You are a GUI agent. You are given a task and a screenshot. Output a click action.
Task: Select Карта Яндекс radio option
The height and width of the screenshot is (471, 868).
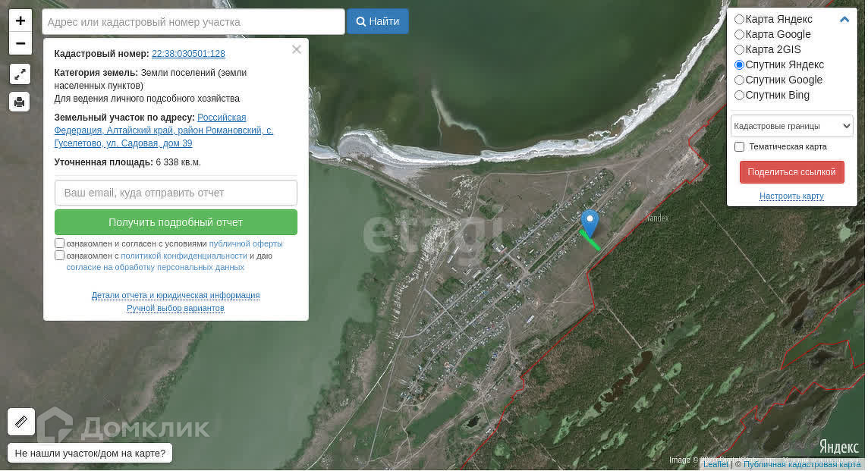click(739, 20)
